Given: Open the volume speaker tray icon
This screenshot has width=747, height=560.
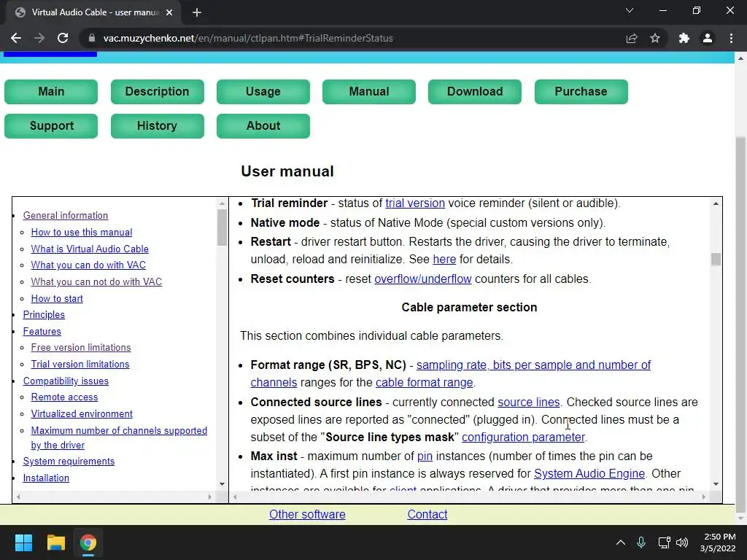Looking at the screenshot, I should [x=682, y=542].
